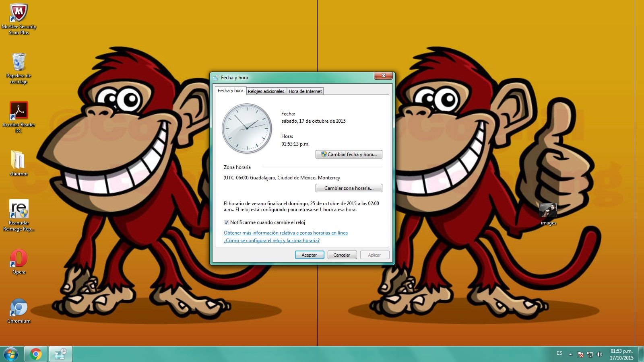Open McAfee Security Scan Plus desktop icon

pyautogui.click(x=19, y=14)
